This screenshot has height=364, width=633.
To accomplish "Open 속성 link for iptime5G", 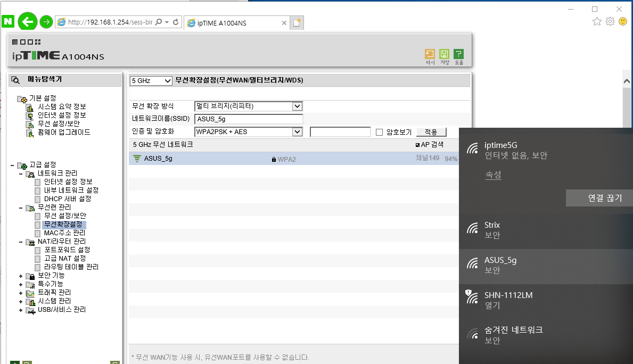I will (493, 175).
